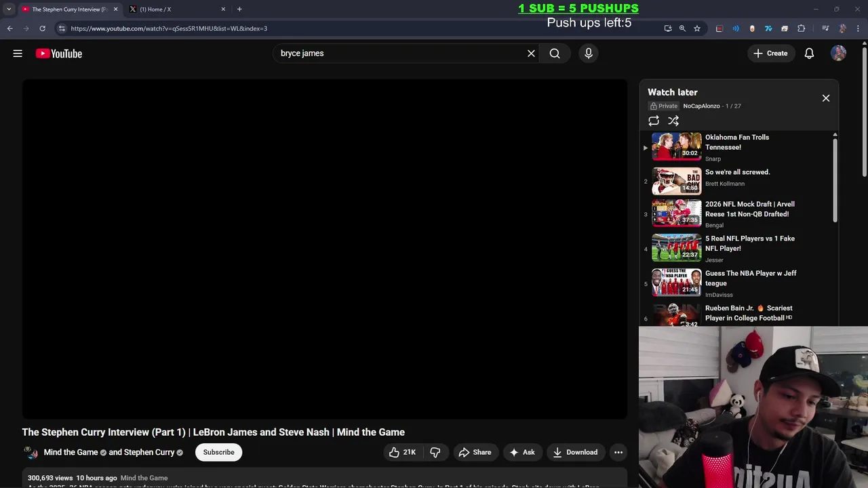This screenshot has height=488, width=868.
Task: Click the black video player area
Action: pos(325,249)
